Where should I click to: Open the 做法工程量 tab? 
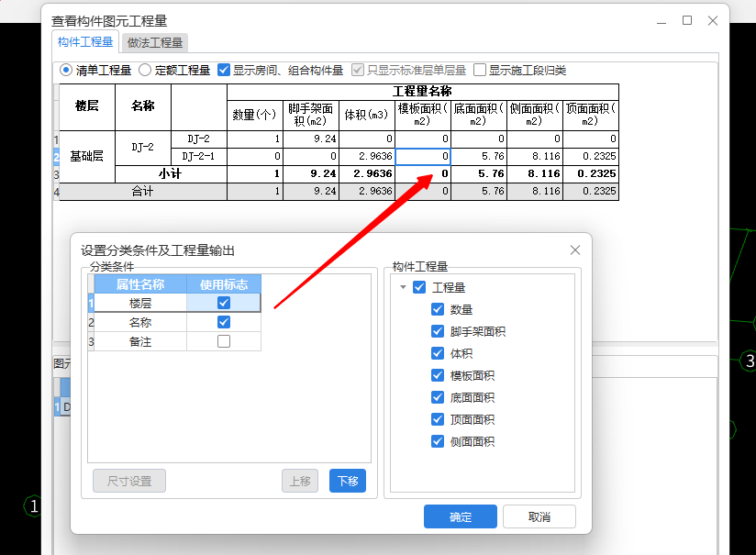(x=155, y=43)
